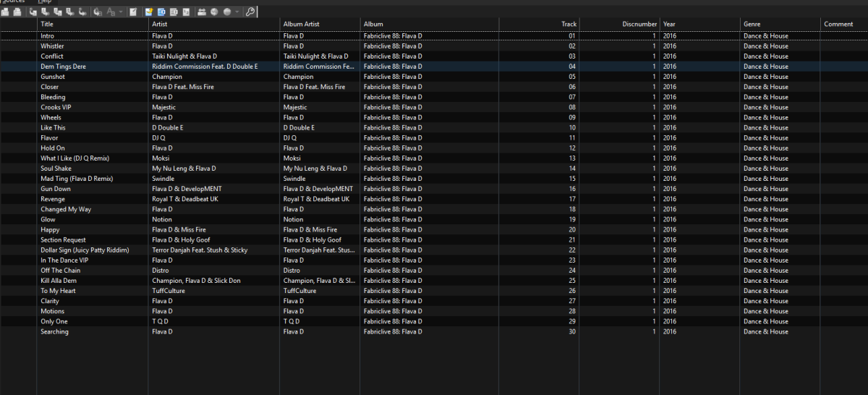The image size is (868, 395).
Task: Open extended tags page-with-pencil icon
Action: click(133, 12)
